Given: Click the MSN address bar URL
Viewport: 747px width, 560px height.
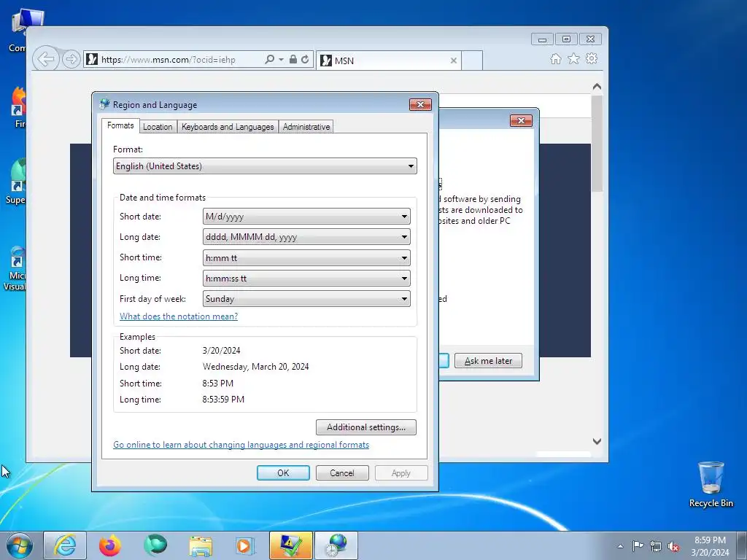Looking at the screenshot, I should [169, 60].
